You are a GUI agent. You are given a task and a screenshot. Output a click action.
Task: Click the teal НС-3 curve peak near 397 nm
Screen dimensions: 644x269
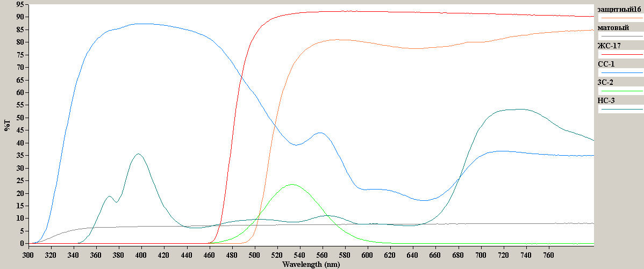coord(138,154)
